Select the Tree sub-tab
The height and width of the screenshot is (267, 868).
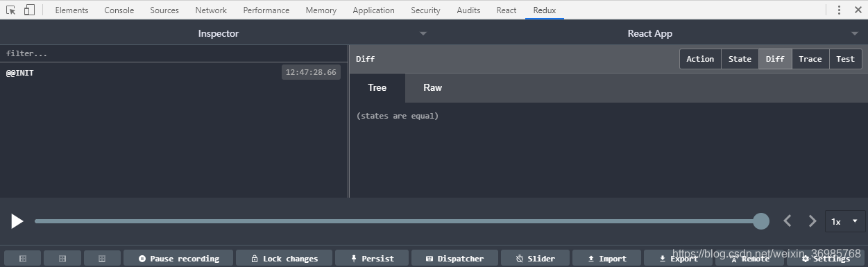pos(377,87)
